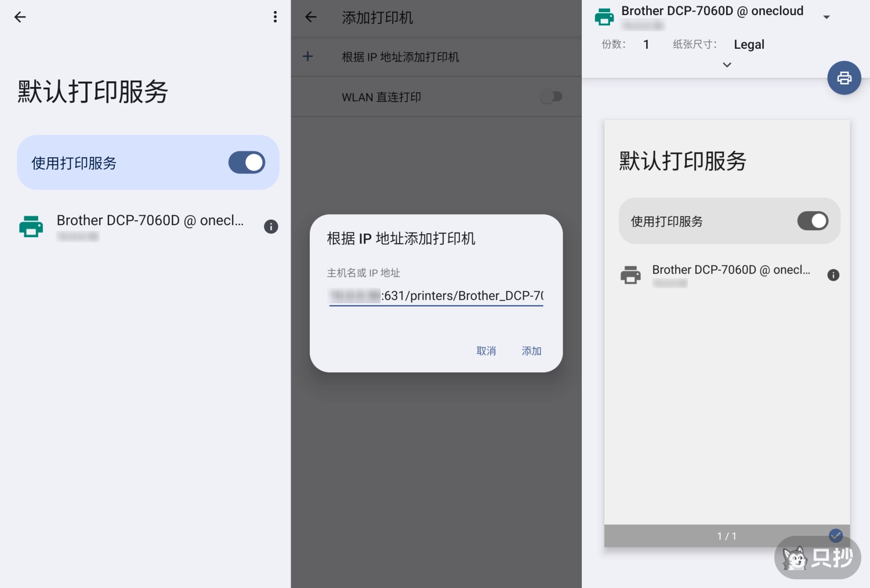
Task: Click the hostname or IP address field
Action: (x=436, y=296)
